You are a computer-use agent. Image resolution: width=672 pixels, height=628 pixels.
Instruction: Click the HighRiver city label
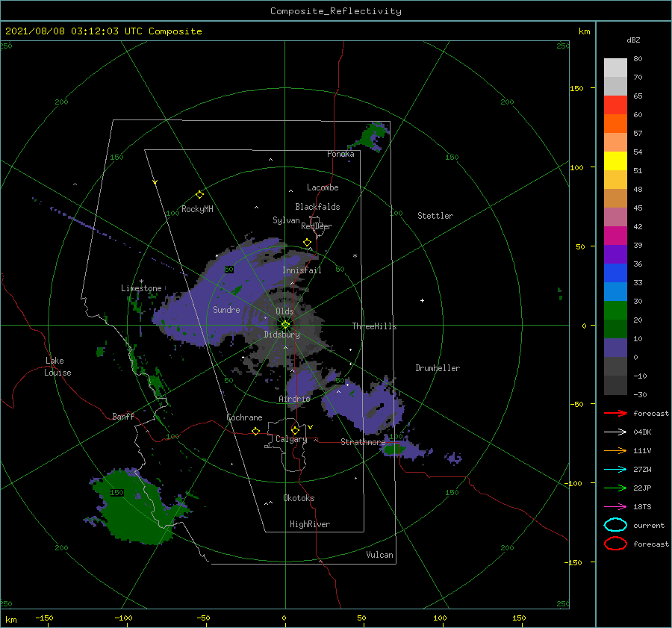point(310,524)
